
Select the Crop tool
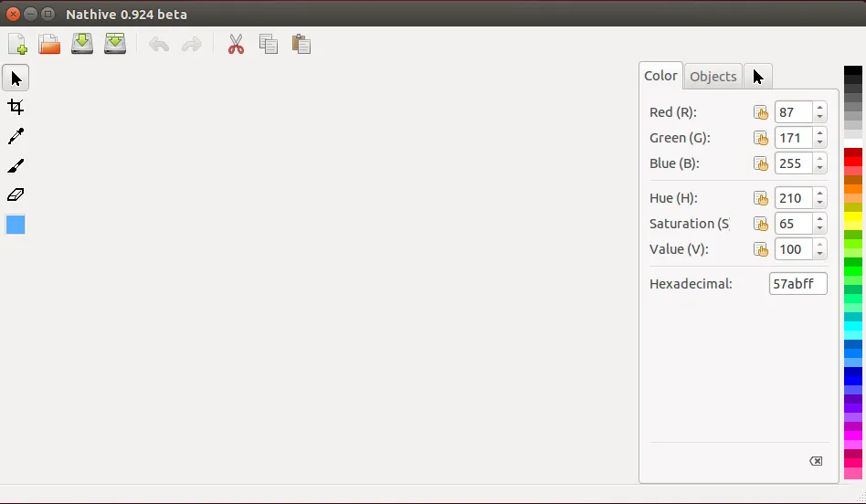(x=16, y=108)
